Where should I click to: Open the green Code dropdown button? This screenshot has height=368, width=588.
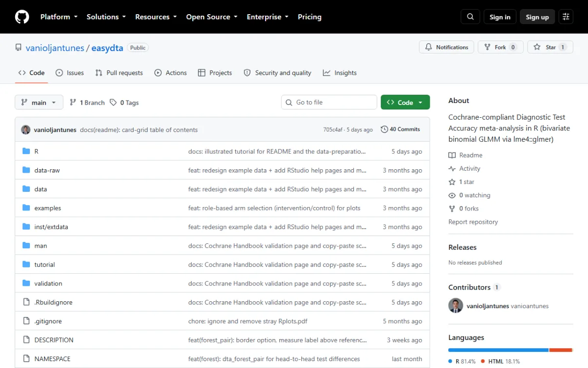(x=405, y=102)
